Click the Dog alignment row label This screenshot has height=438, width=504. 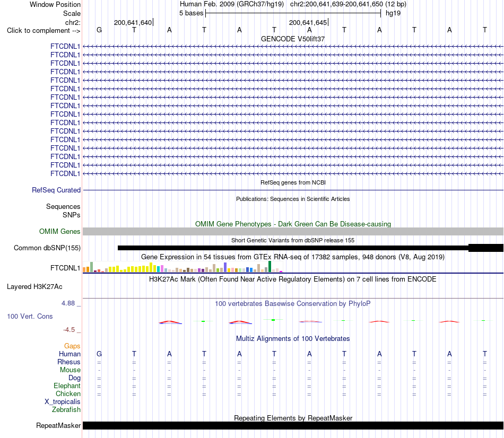74,378
